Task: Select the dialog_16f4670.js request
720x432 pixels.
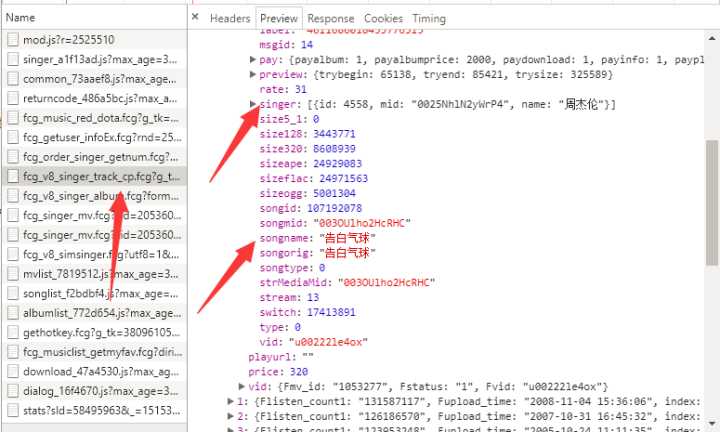Action: (x=94, y=391)
